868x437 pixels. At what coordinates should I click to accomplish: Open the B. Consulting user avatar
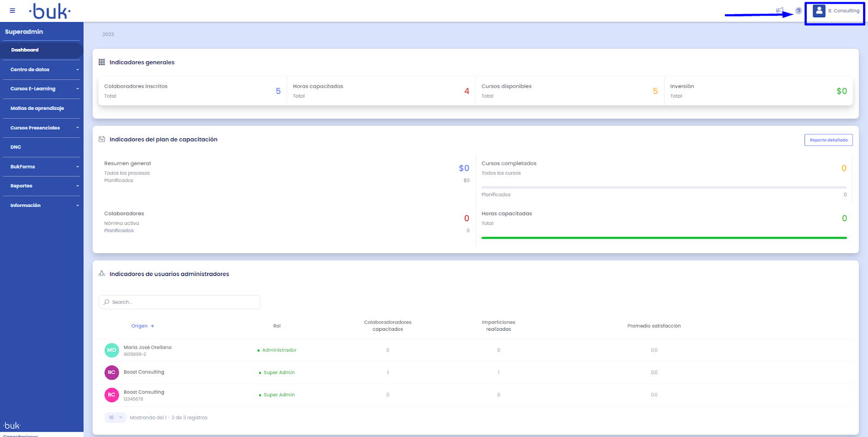pos(819,11)
